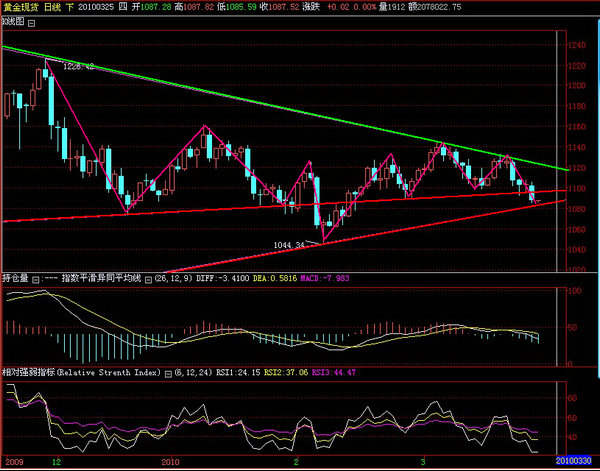Viewport: 600px width, 471px height.
Task: Click the 1044.34 low price label
Action: pos(289,244)
